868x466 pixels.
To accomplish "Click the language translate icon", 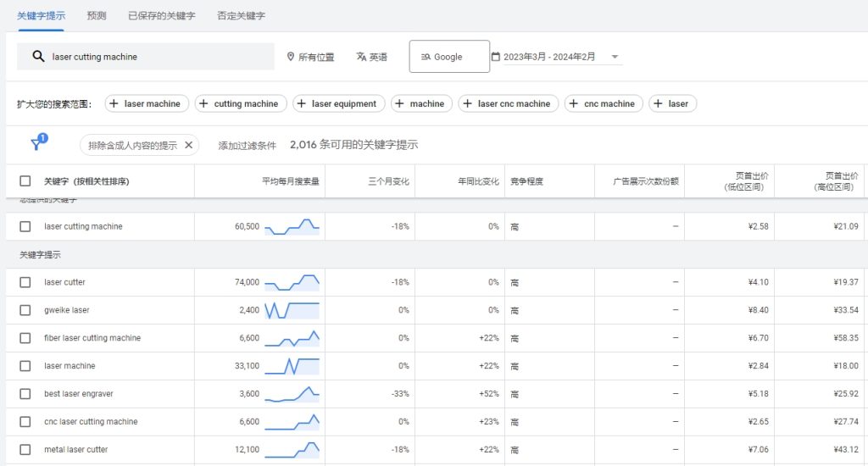I will tap(361, 57).
